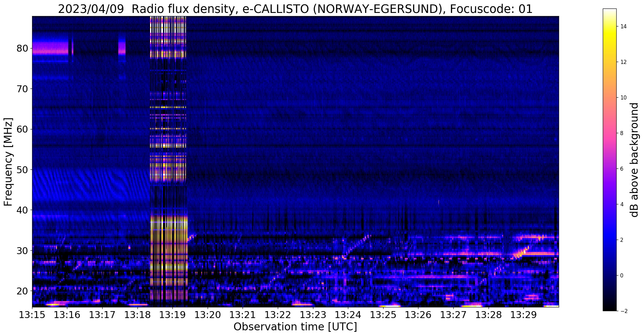
Task: Click the 13:18 time tick label
Action: click(137, 315)
